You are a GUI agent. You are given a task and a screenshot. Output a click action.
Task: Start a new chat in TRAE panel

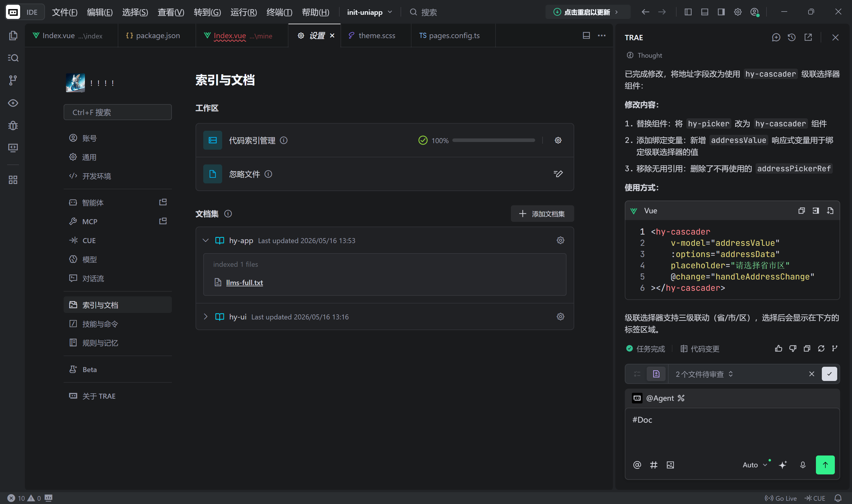pos(776,37)
